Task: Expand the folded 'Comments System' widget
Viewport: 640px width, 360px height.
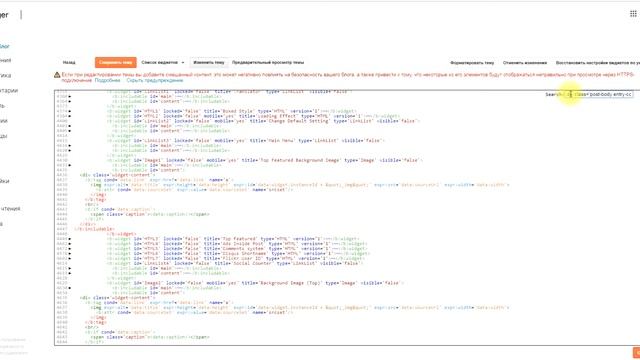Action: point(70,249)
